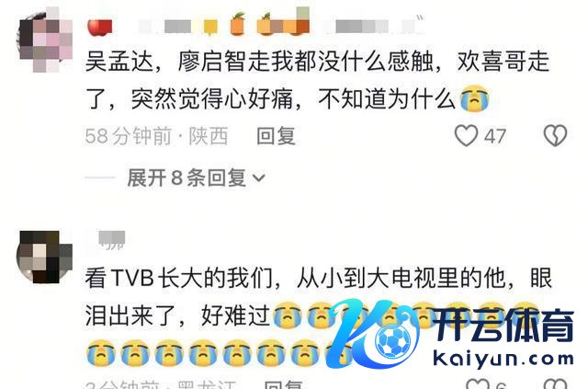Like the second comment about TVB
588x389 pixels.
[477, 383]
